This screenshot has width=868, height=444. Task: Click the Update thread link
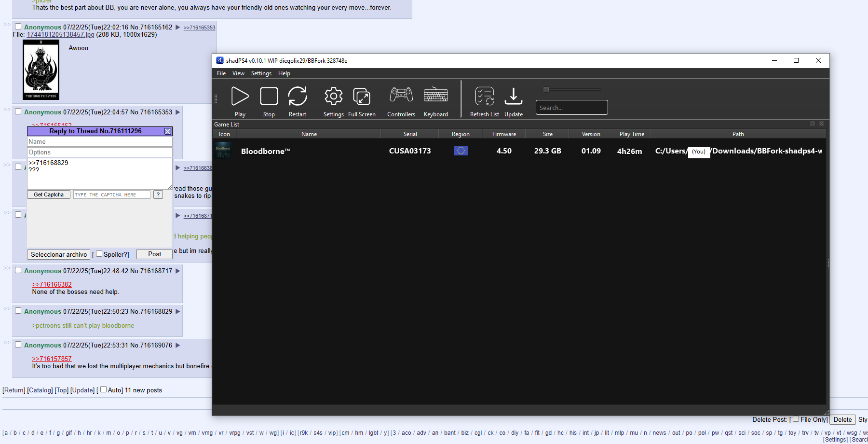coord(82,390)
